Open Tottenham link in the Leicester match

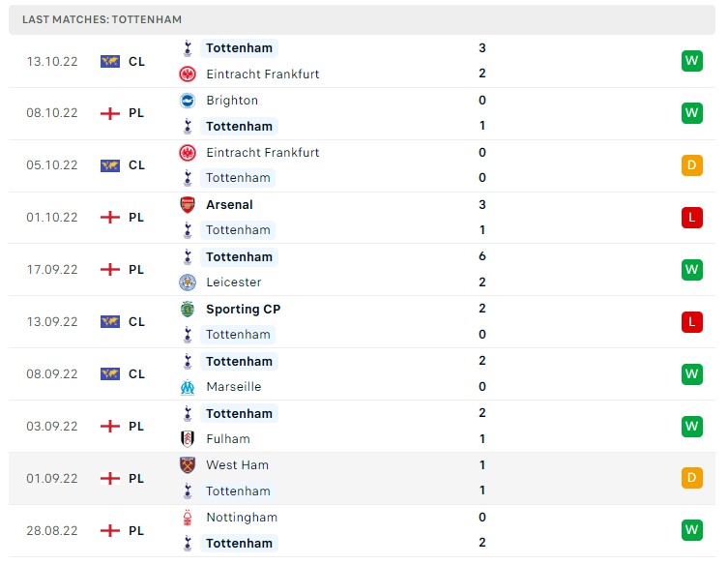tap(239, 257)
